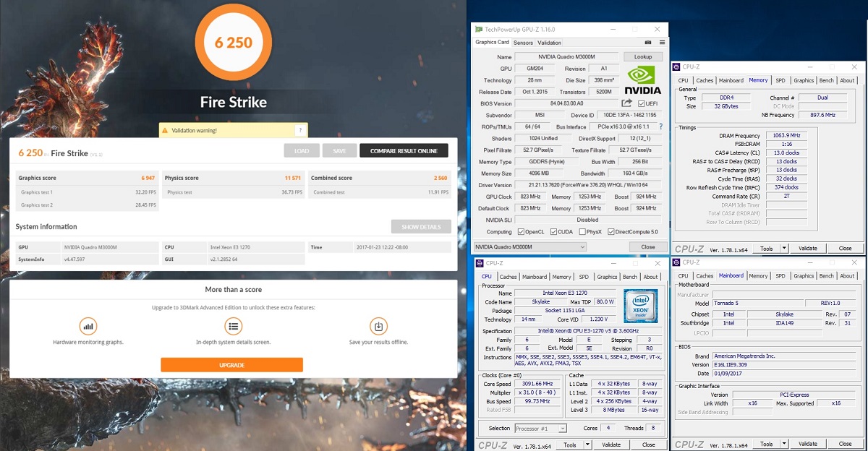Click the Lookup button in GPU-Z
The width and height of the screenshot is (868, 451).
tap(642, 56)
